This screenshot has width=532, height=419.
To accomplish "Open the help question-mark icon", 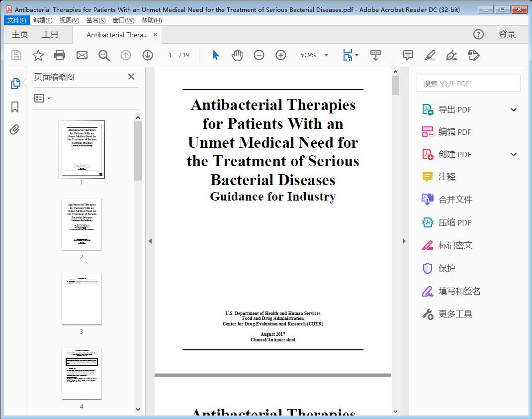I will tap(478, 34).
